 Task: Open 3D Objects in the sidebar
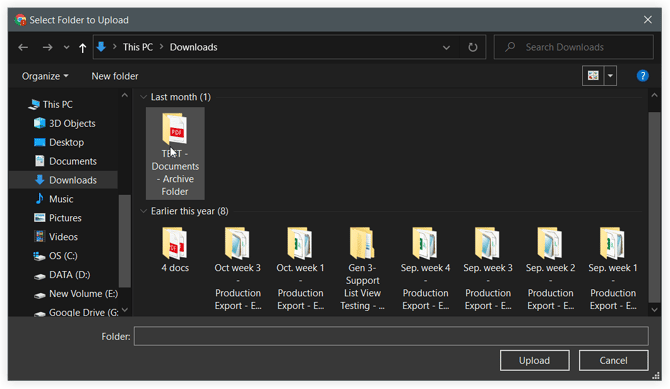[x=65, y=123]
